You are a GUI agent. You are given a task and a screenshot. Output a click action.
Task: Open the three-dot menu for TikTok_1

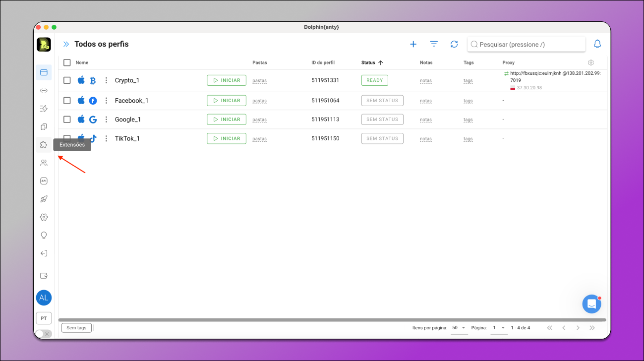[x=106, y=138]
